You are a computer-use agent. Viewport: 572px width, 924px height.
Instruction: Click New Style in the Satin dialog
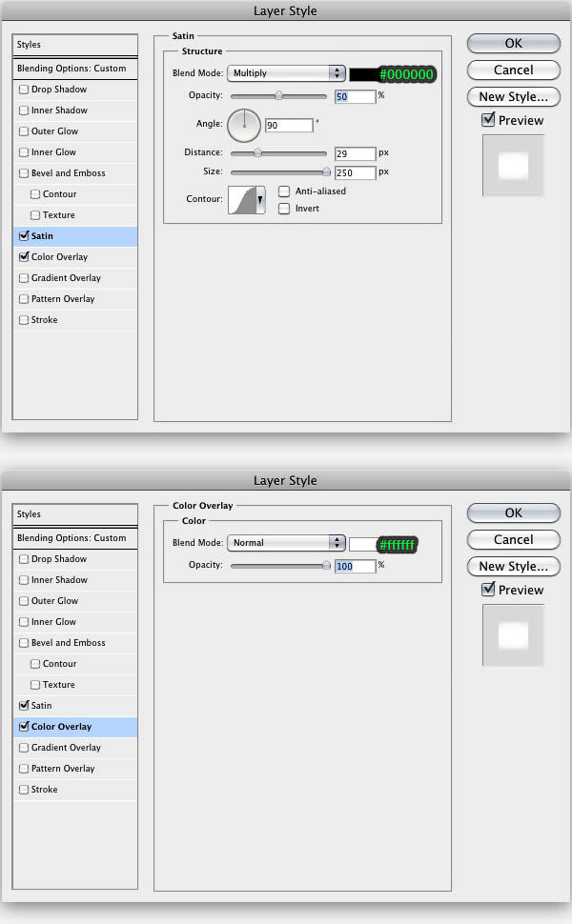point(513,96)
